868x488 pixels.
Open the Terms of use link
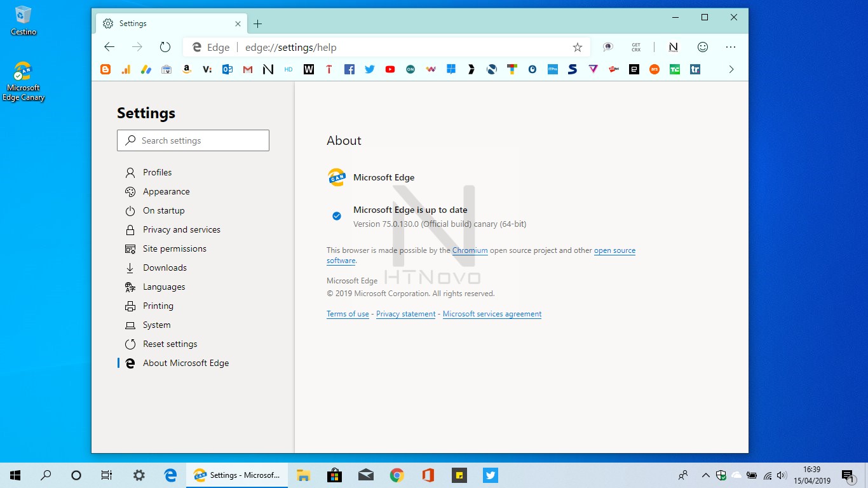click(x=348, y=313)
